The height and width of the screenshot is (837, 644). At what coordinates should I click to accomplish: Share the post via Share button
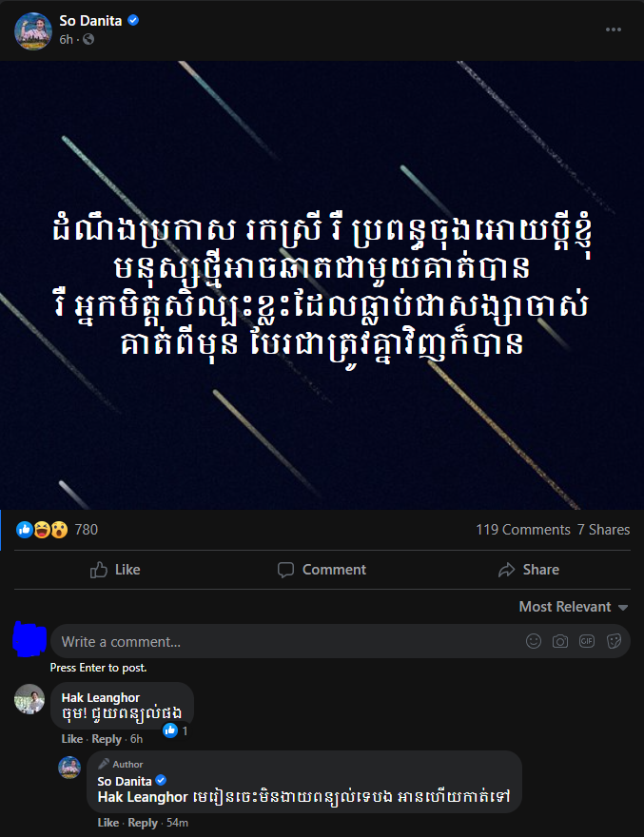529,570
